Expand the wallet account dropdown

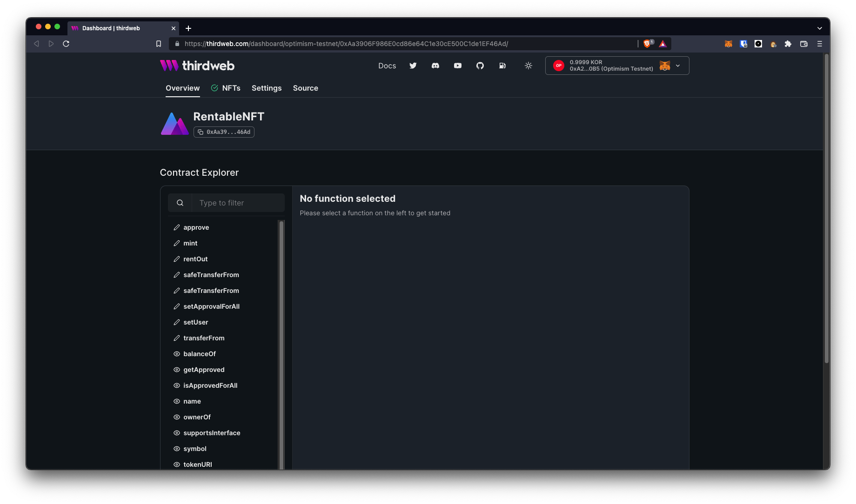(x=678, y=66)
